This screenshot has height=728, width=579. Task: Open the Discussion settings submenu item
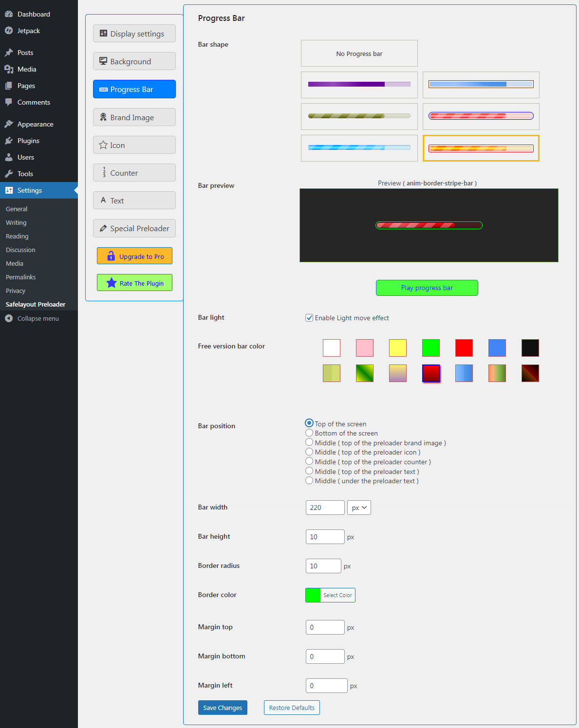[20, 250]
